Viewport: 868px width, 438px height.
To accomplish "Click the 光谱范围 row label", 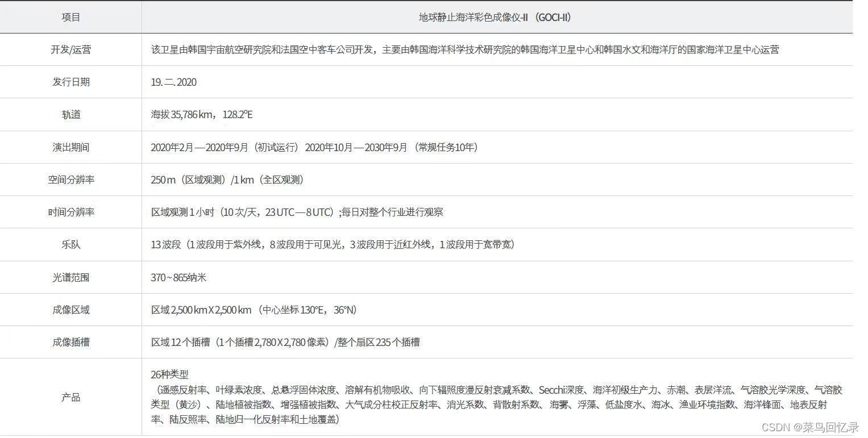I will click(71, 277).
